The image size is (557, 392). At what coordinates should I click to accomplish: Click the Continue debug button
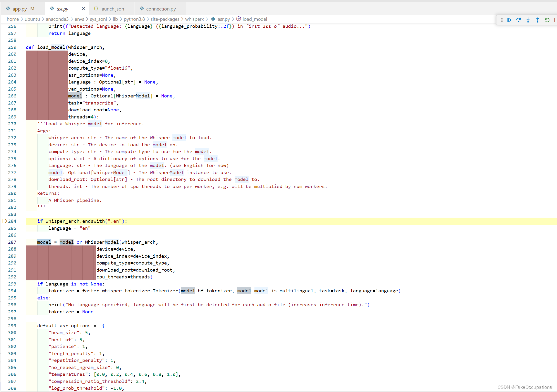[509, 20]
